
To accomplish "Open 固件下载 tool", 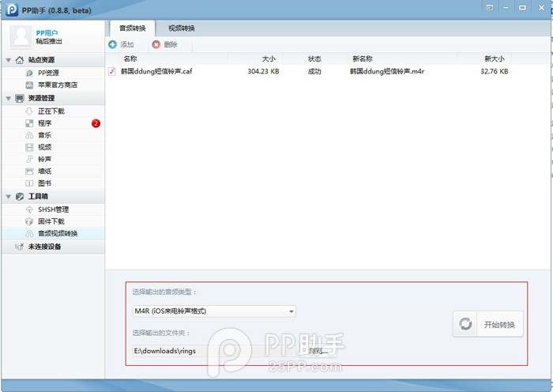I will (x=53, y=221).
